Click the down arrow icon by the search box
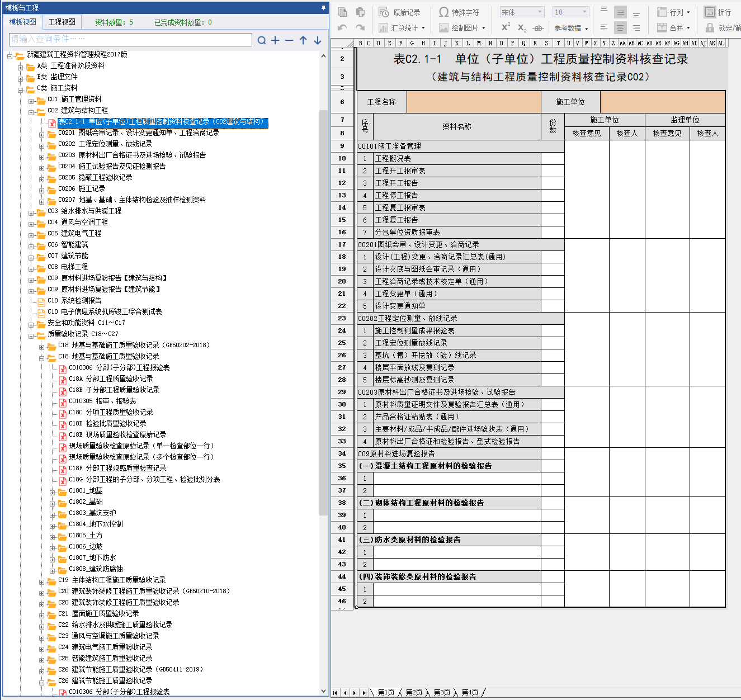 (x=318, y=40)
